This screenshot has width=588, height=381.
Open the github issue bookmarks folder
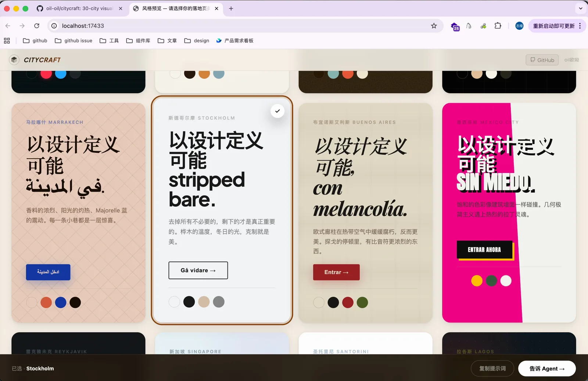coord(73,41)
